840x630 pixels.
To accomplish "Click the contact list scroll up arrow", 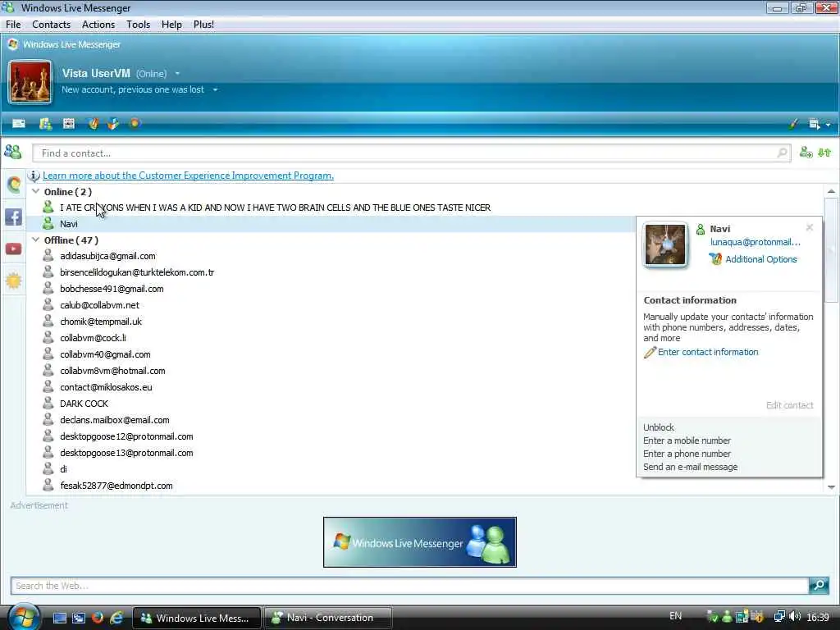I will pyautogui.click(x=831, y=191).
